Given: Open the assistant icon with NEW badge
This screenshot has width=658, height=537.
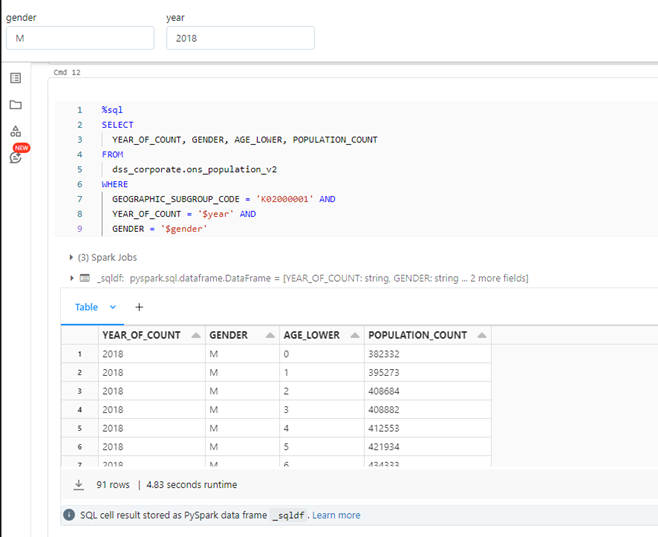Looking at the screenshot, I should (x=16, y=157).
